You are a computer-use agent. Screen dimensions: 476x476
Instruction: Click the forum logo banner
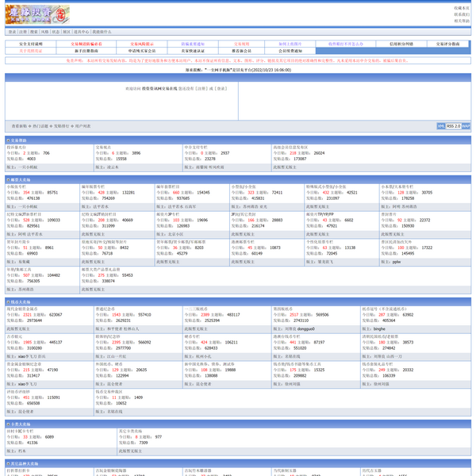[37, 14]
